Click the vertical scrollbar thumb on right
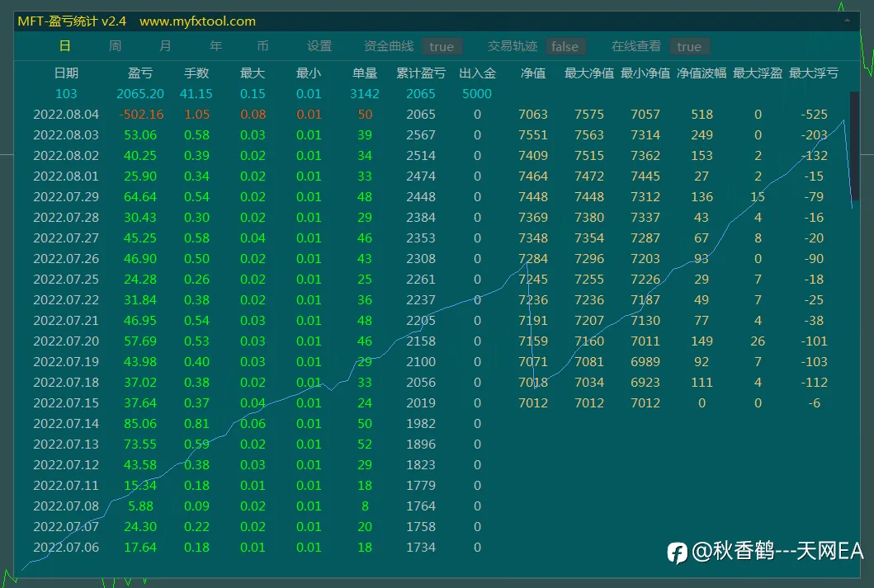The width and height of the screenshot is (874, 588). [x=854, y=146]
